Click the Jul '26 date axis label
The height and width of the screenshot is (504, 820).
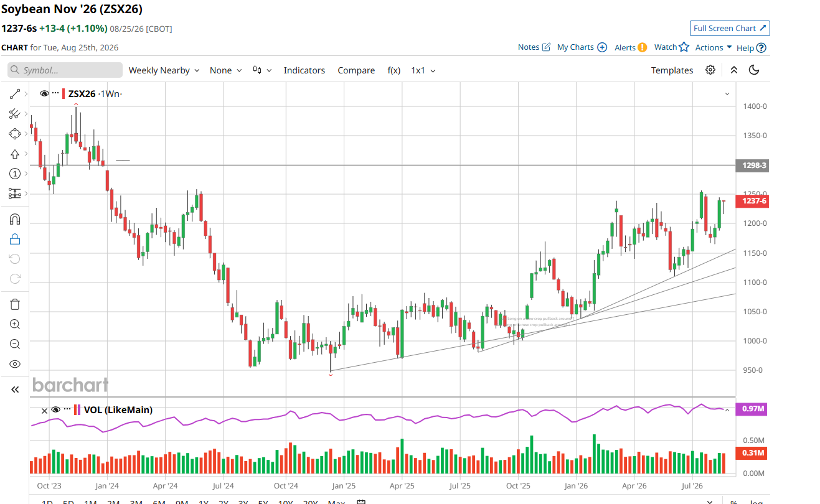click(692, 485)
